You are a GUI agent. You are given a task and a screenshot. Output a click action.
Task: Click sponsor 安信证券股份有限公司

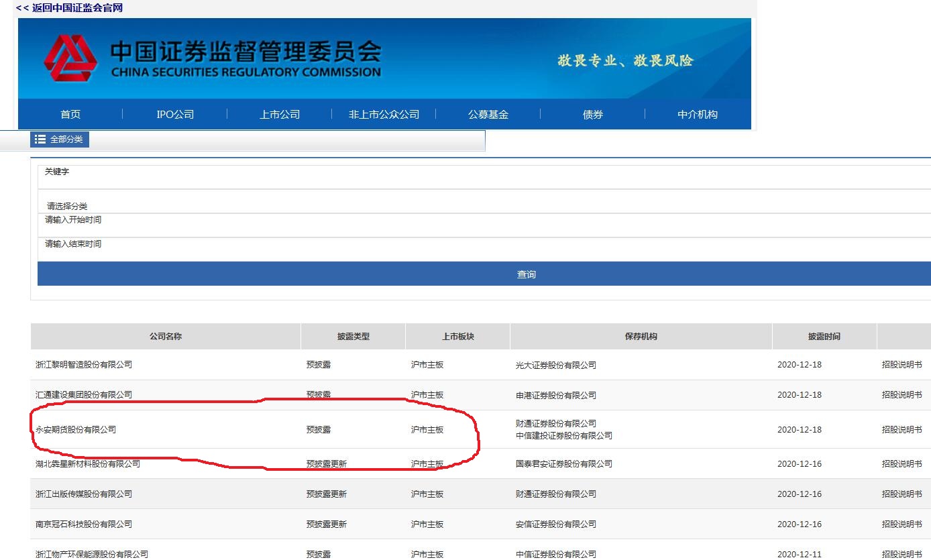click(556, 524)
